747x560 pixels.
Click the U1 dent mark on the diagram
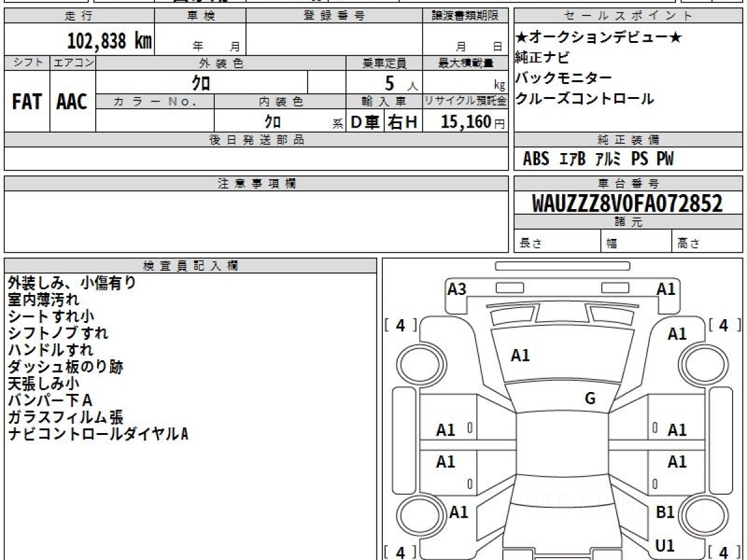665,546
